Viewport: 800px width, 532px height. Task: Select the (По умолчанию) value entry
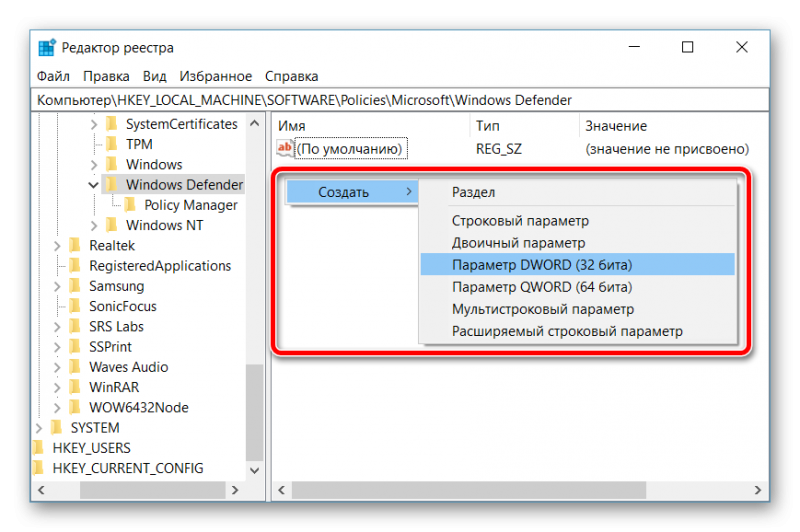click(x=351, y=148)
